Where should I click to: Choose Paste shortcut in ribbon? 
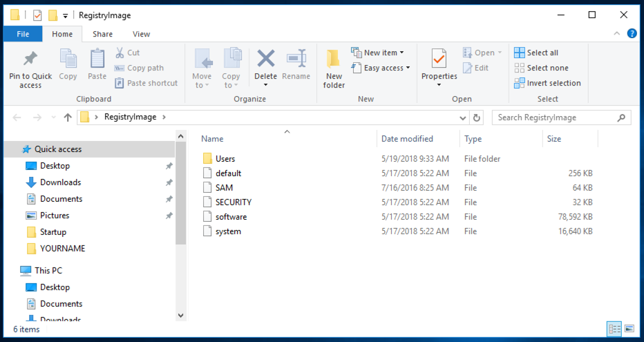coord(146,83)
